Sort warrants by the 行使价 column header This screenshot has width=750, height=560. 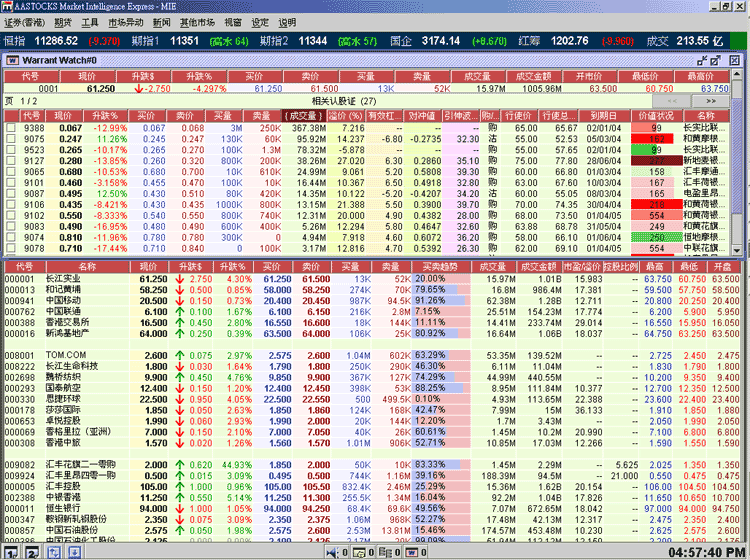point(518,116)
